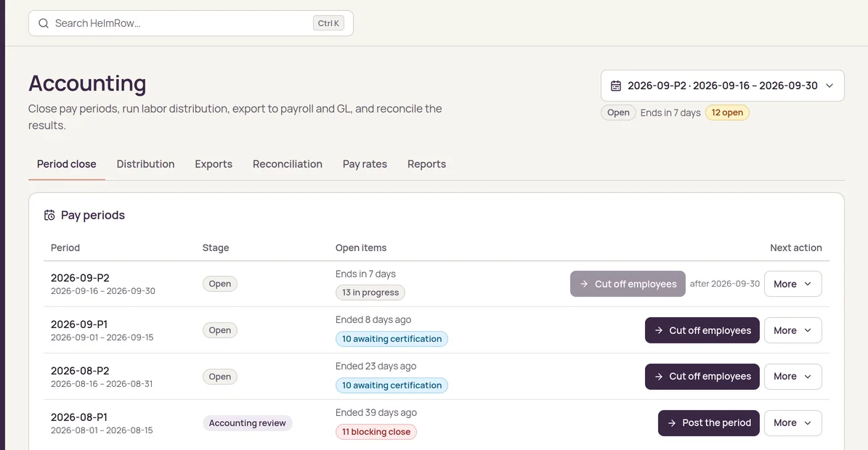
Task: Cut off employees for 2026-09-P1
Action: point(702,330)
